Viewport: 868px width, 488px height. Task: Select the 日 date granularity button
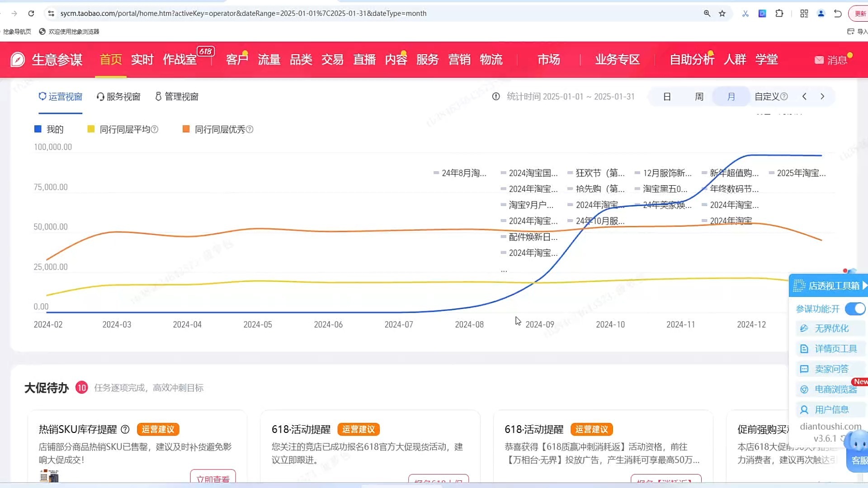point(667,97)
